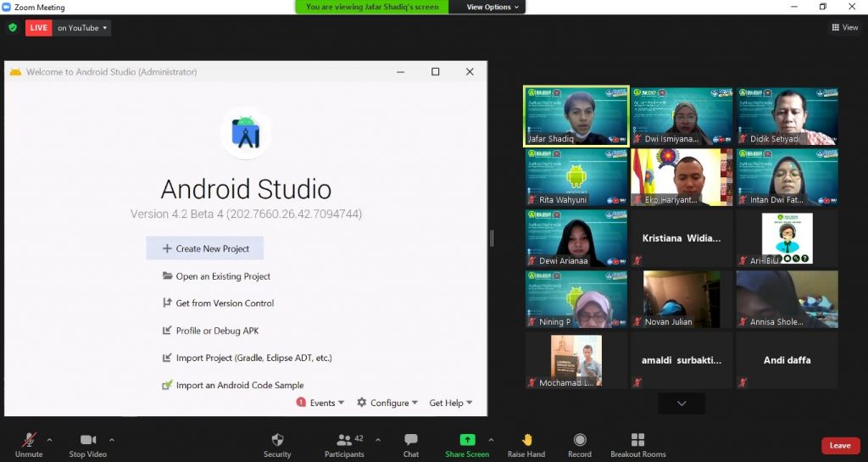Select the Ari-Biu participant tile
The height and width of the screenshot is (462, 868).
tap(787, 238)
